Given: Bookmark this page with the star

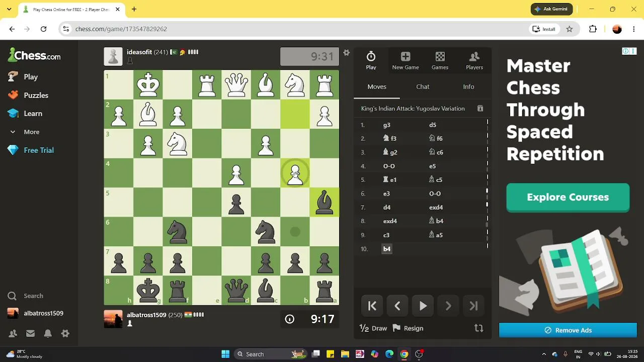Looking at the screenshot, I should (570, 29).
